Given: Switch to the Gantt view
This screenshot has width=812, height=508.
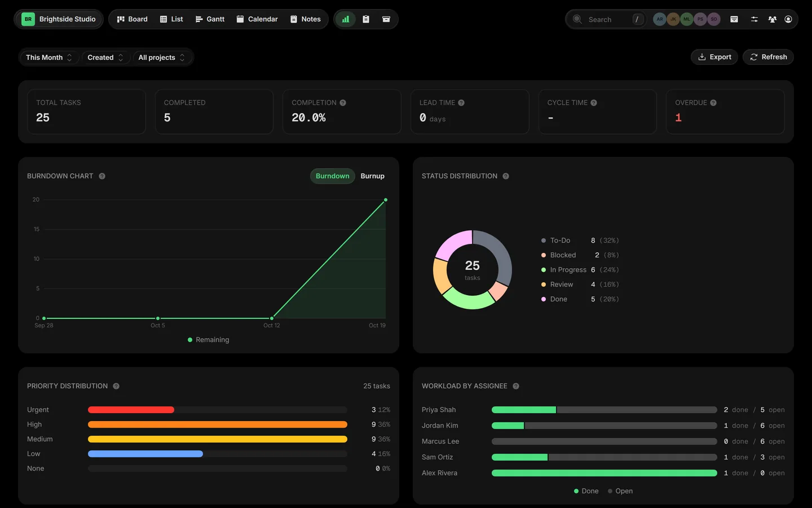Looking at the screenshot, I should pyautogui.click(x=210, y=19).
